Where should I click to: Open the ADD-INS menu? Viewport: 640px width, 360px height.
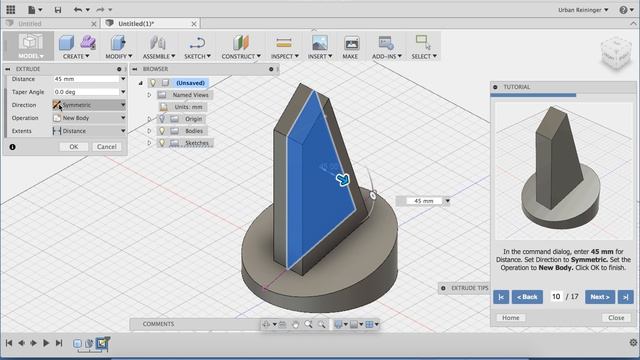tap(387, 56)
